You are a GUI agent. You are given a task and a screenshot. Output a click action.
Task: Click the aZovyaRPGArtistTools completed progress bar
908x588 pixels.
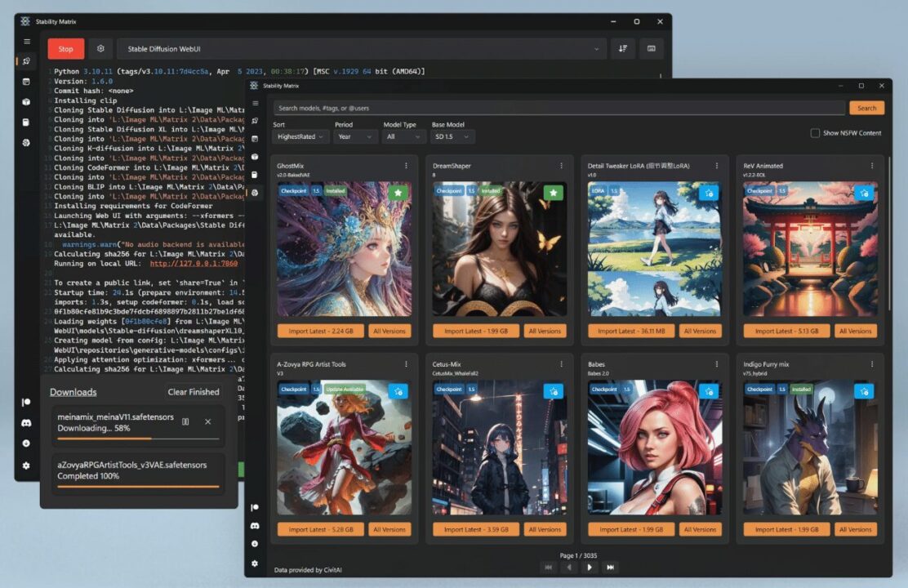138,486
